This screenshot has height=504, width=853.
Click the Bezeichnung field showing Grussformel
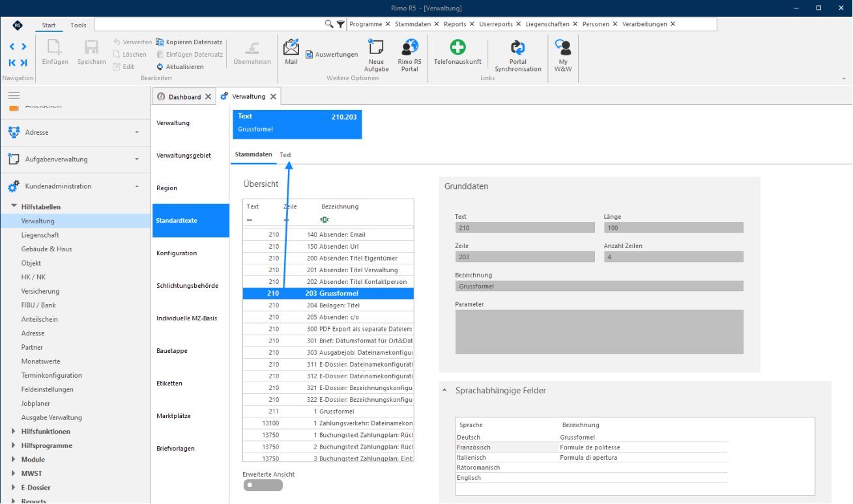(x=599, y=286)
